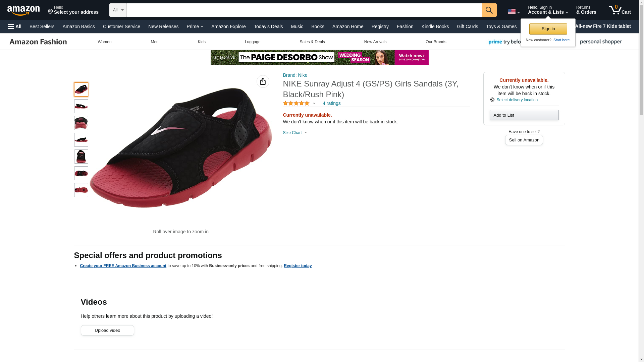
Task: Select the last sandal thumbnail image
Action: [81, 190]
